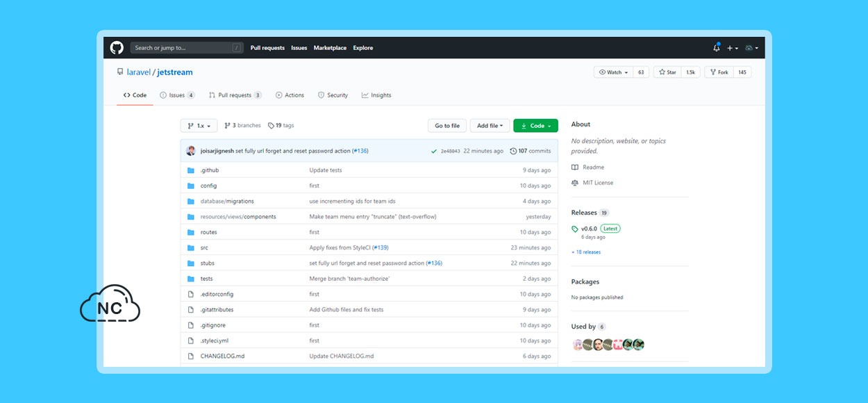
Task: Switch to the Actions tab
Action: (x=290, y=95)
